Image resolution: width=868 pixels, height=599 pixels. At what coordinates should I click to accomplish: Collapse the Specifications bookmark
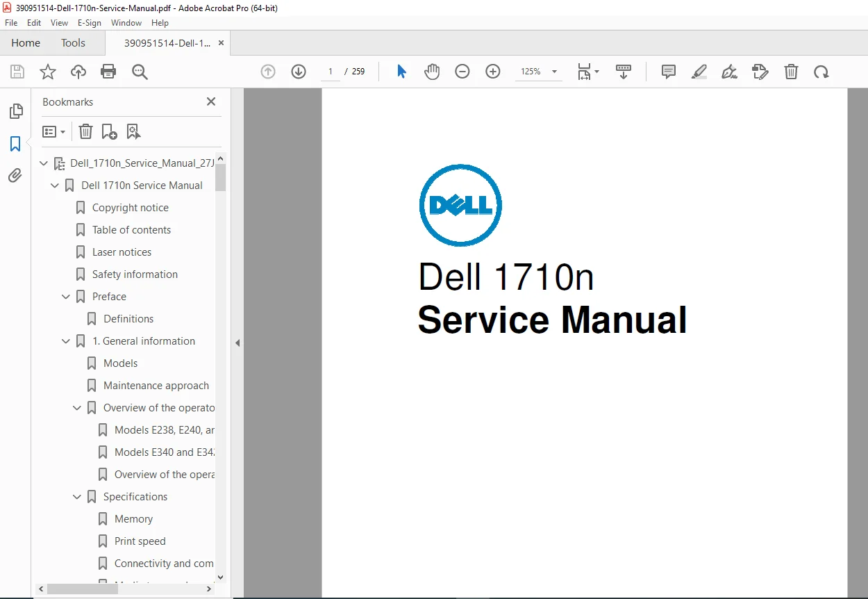click(78, 497)
